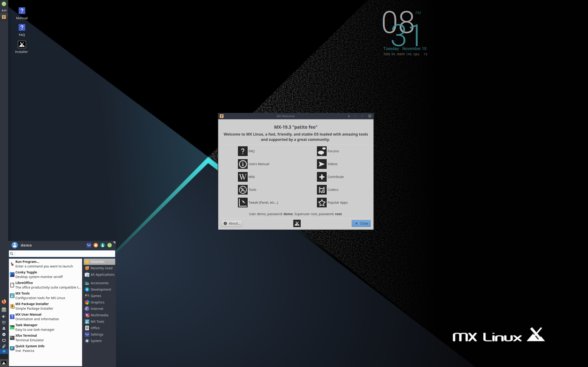This screenshot has height=367, width=588.
Task: Click the Codecs icon in MX Welcome
Action: tap(322, 189)
